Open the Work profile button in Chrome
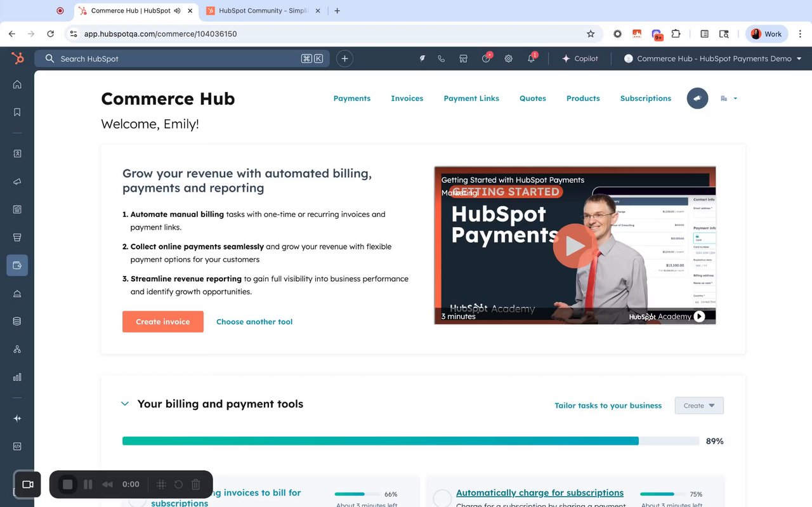Viewport: 812px width, 507px height. [766, 34]
